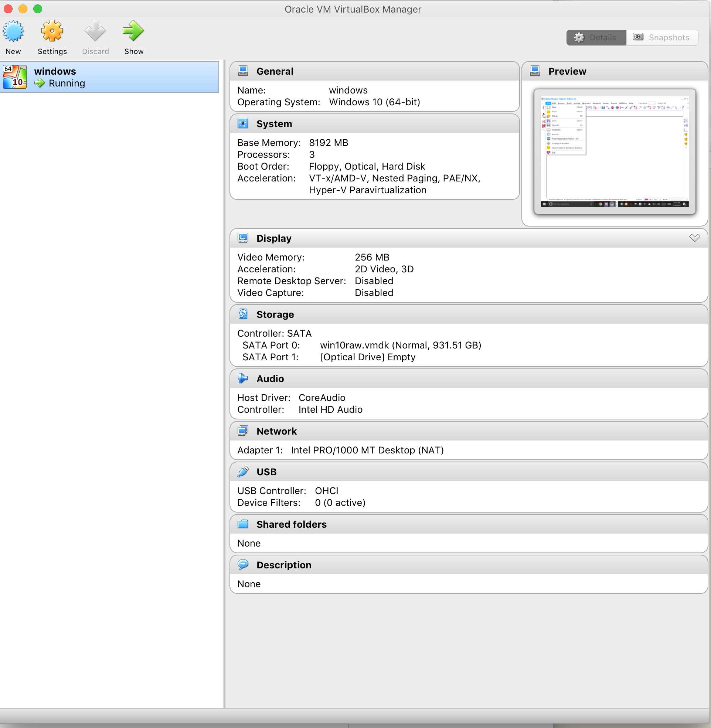Image resolution: width=711 pixels, height=728 pixels.
Task: Click the Discard arrow icon
Action: pyautogui.click(x=95, y=31)
